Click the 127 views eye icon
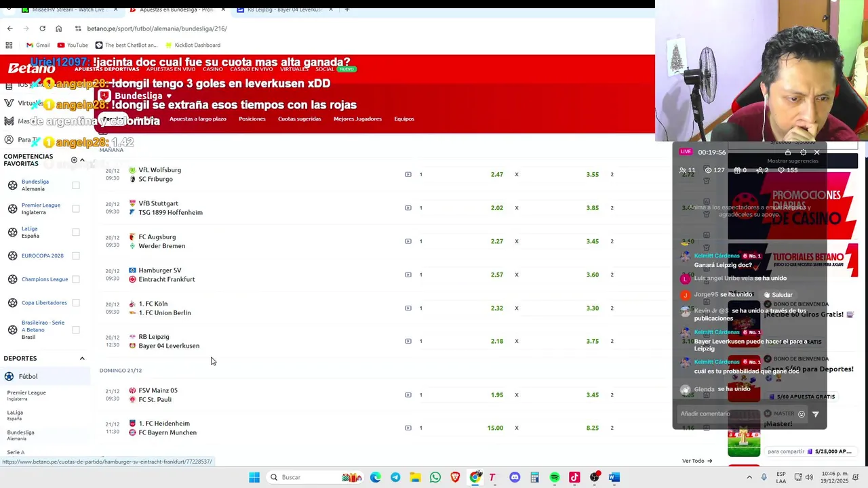This screenshot has width=868, height=488. (707, 170)
